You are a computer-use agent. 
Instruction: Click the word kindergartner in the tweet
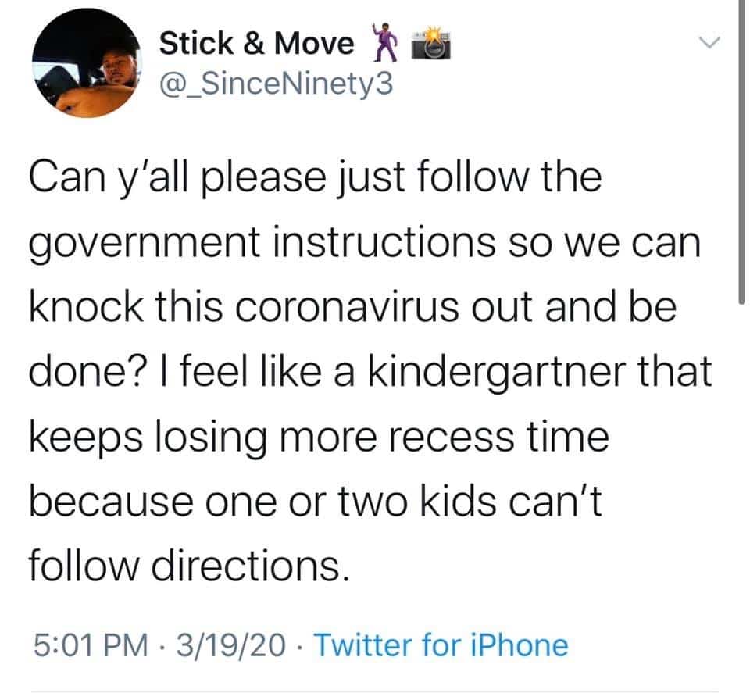(x=497, y=373)
